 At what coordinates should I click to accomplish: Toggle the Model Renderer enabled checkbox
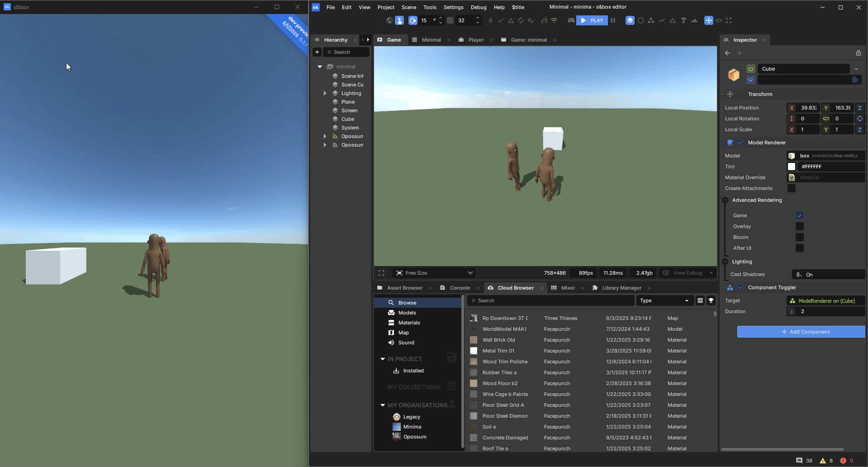tap(741, 143)
